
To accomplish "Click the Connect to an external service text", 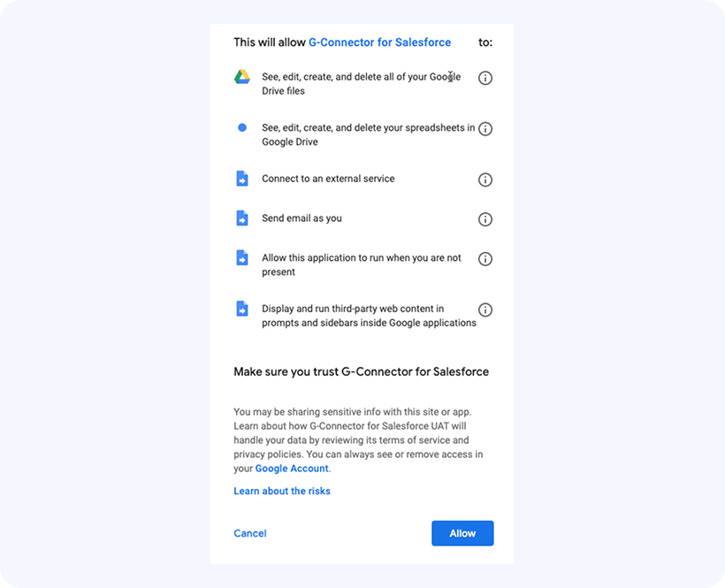I will pyautogui.click(x=328, y=179).
